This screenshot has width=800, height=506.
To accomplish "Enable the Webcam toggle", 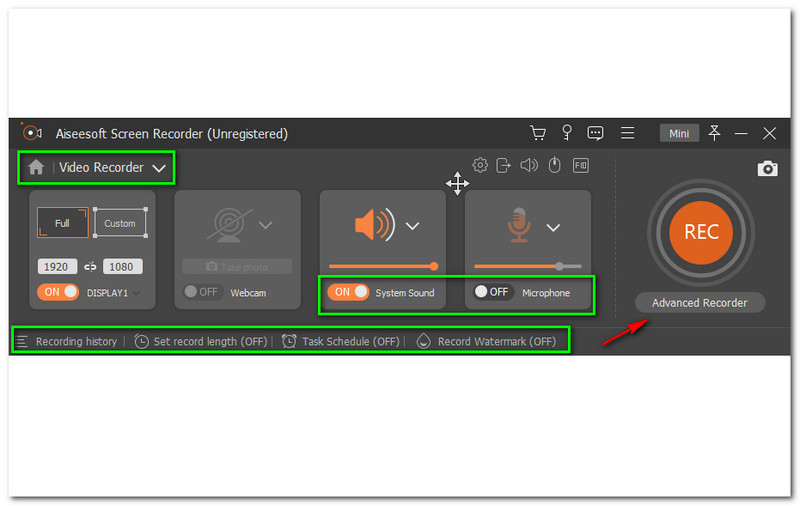I will click(203, 292).
